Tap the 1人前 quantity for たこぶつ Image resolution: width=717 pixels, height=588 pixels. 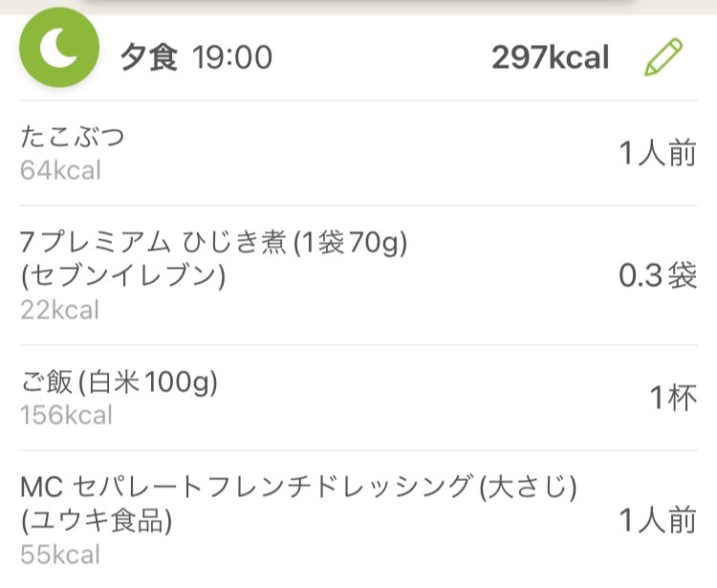(x=658, y=153)
